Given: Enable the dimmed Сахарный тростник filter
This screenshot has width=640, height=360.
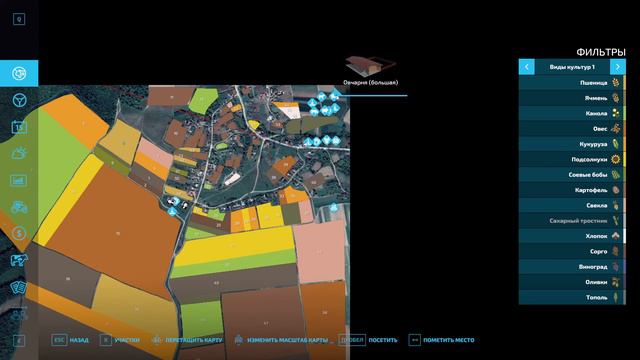Looking at the screenshot, I should click(572, 221).
